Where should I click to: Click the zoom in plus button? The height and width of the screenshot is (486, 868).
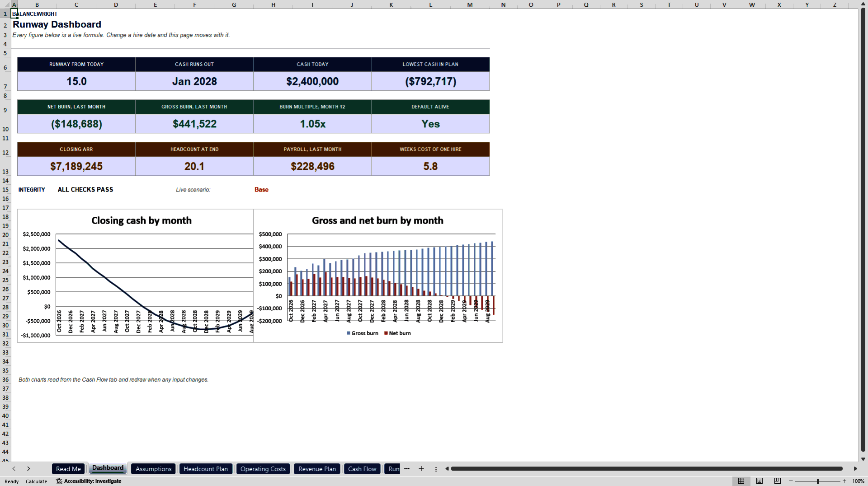point(844,481)
